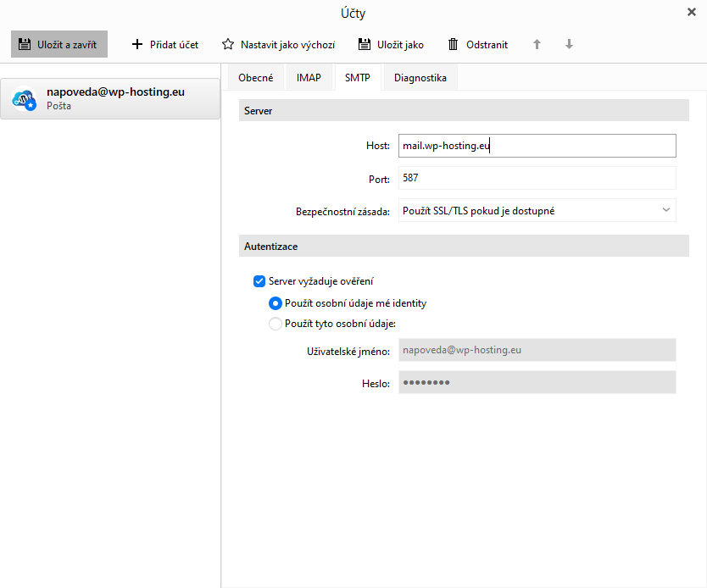Select Použít osobní údaje mé identity radio
The height and width of the screenshot is (588, 707).
[x=275, y=302]
